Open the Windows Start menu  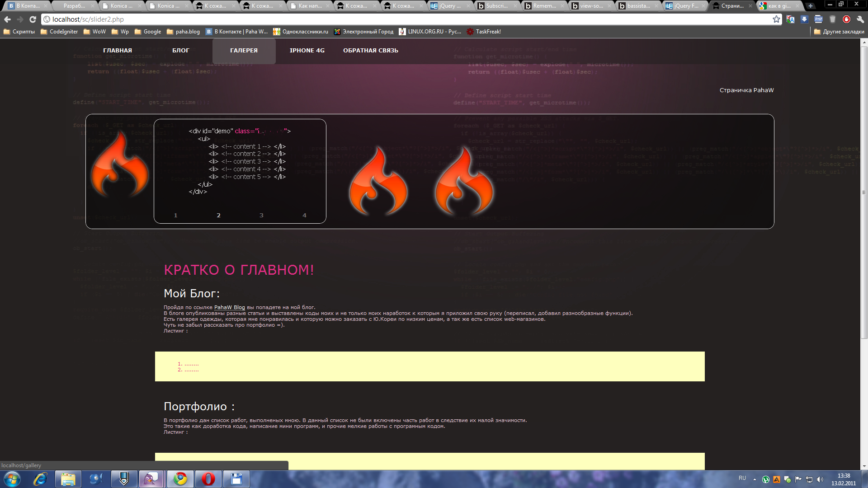click(12, 479)
